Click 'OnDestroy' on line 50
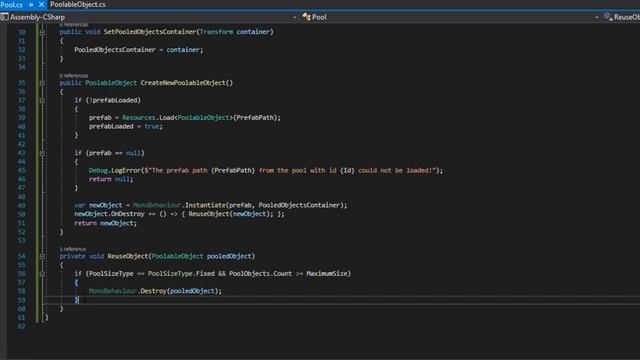 click(127, 214)
